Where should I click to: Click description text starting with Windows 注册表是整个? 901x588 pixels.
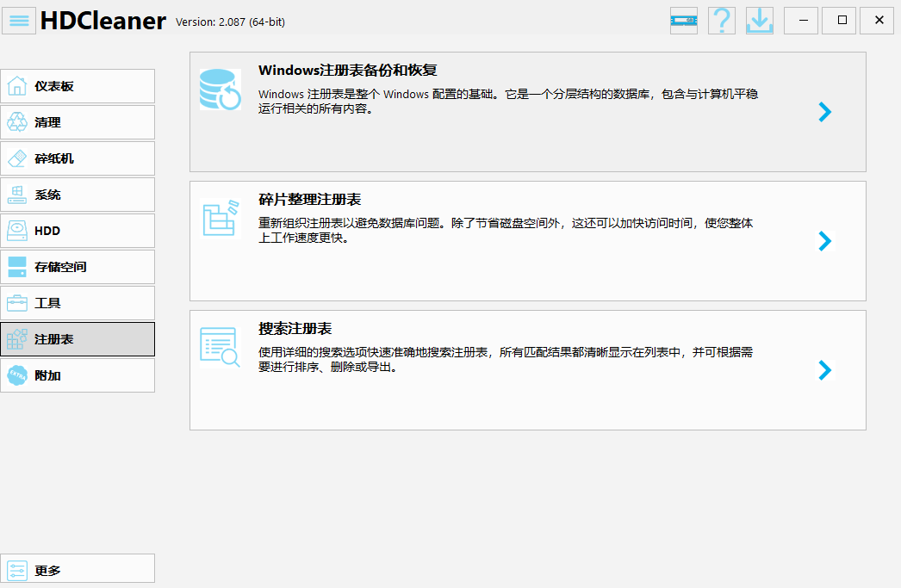[508, 101]
